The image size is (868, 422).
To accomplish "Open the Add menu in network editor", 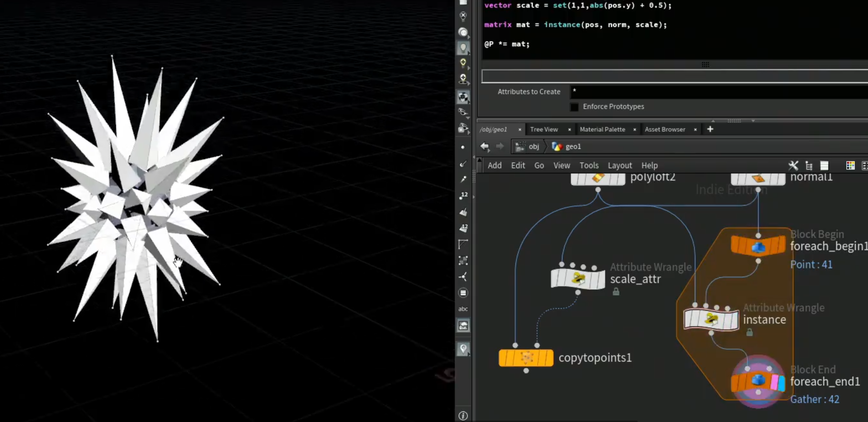I will pos(494,165).
